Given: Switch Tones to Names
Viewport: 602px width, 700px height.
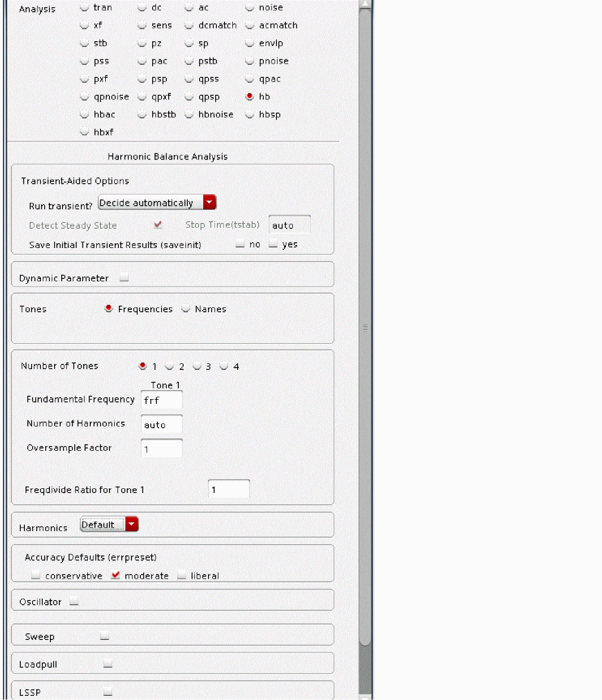Looking at the screenshot, I should pyautogui.click(x=186, y=309).
